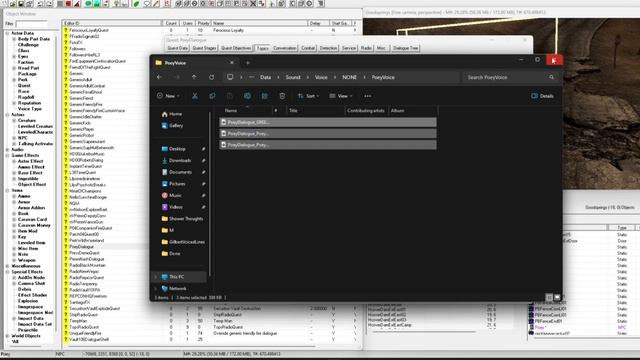This screenshot has width=640, height=360.
Task: Open Quest Data tab in Quest window
Action: pyautogui.click(x=178, y=48)
